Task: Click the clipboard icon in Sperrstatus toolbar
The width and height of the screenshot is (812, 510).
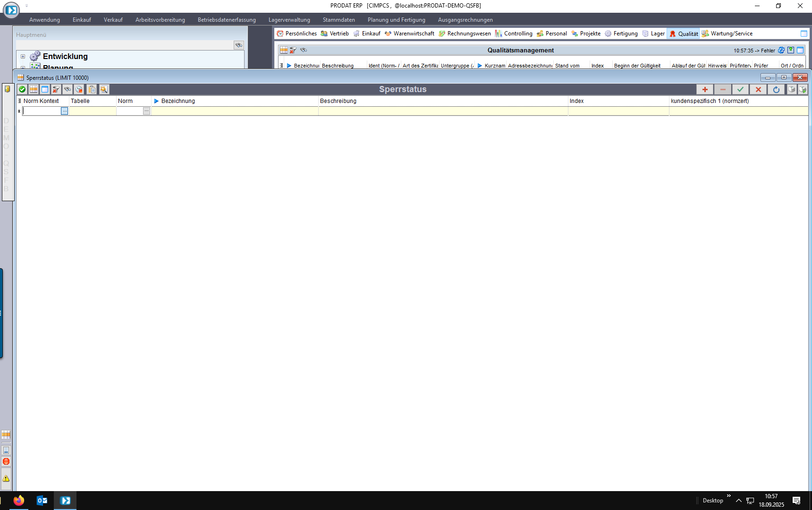Action: click(92, 89)
